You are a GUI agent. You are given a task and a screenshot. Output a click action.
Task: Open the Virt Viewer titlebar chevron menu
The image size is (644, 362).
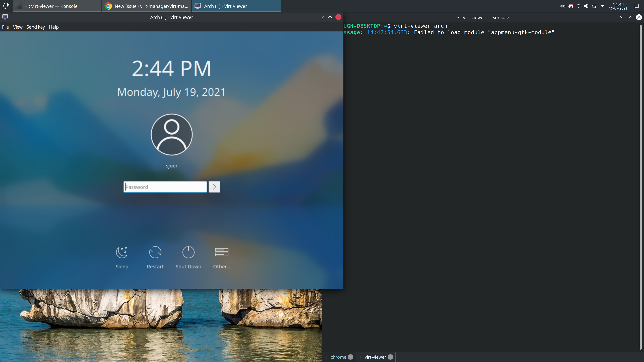pyautogui.click(x=321, y=17)
